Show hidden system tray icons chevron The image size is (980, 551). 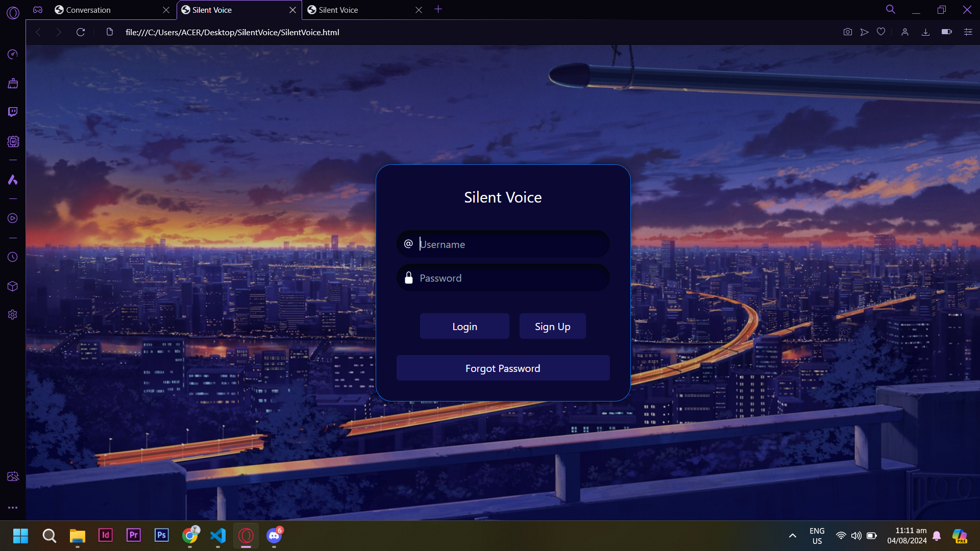[792, 536]
